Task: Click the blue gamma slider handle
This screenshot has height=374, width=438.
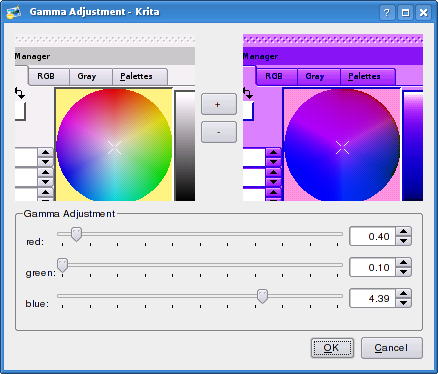Action: click(262, 296)
